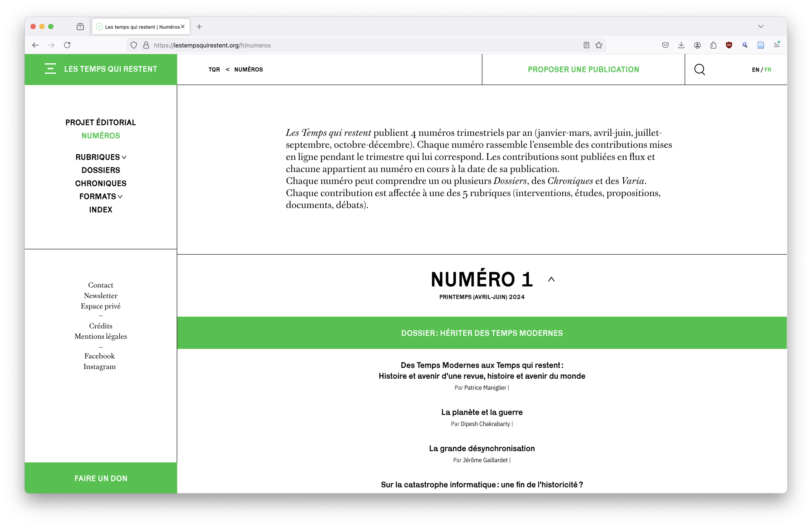Image resolution: width=812 pixels, height=526 pixels.
Task: Bookmark page with the star icon
Action: point(599,45)
